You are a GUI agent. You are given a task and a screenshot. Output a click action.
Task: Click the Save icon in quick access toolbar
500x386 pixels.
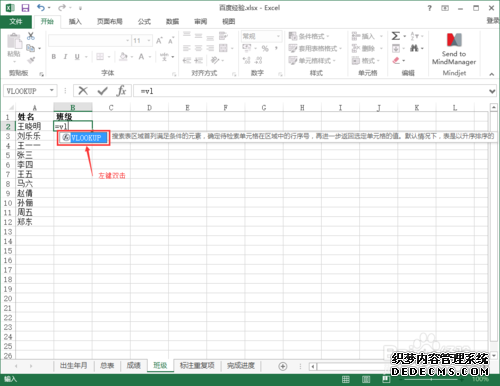(x=25, y=8)
